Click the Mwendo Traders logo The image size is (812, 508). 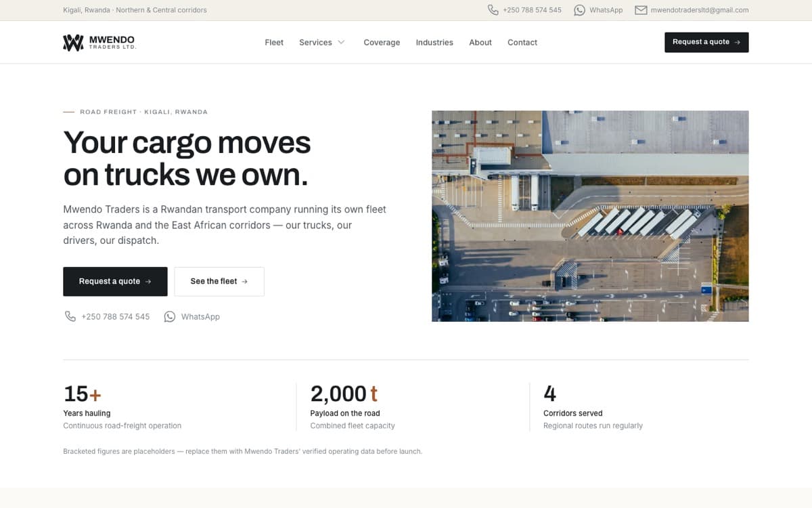tap(99, 43)
